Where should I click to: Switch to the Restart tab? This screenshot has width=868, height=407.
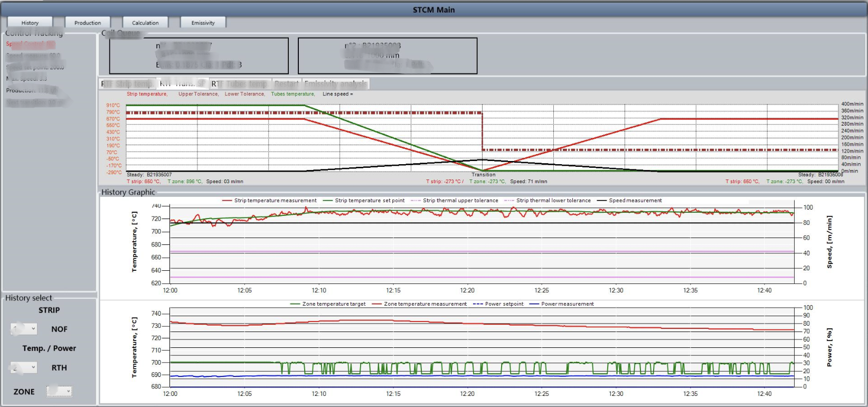point(287,83)
